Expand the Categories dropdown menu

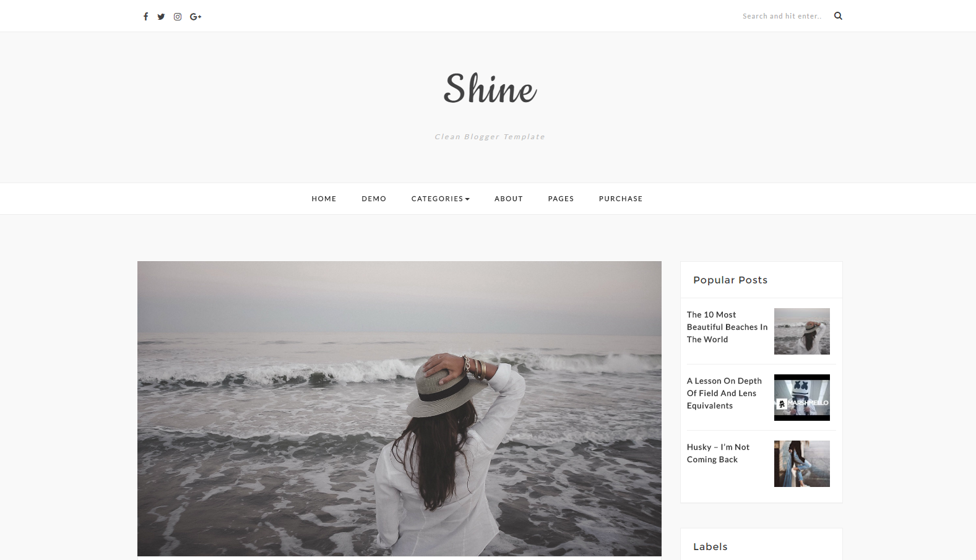[440, 199]
